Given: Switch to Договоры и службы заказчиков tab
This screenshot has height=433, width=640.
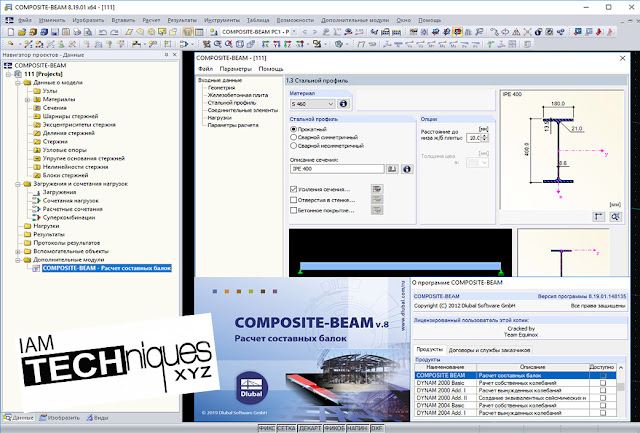Looking at the screenshot, I should 489,350.
